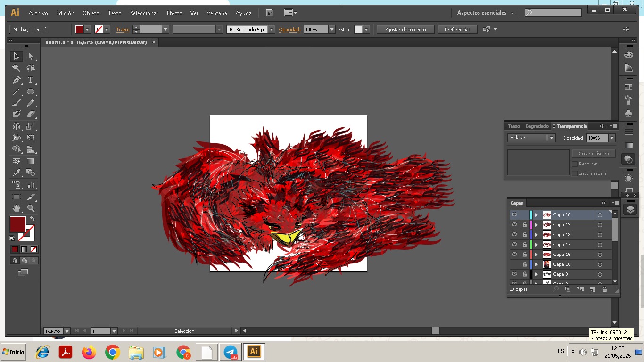Open Google Chrome from the taskbar
Screen dimensions: 644x362
point(112,352)
